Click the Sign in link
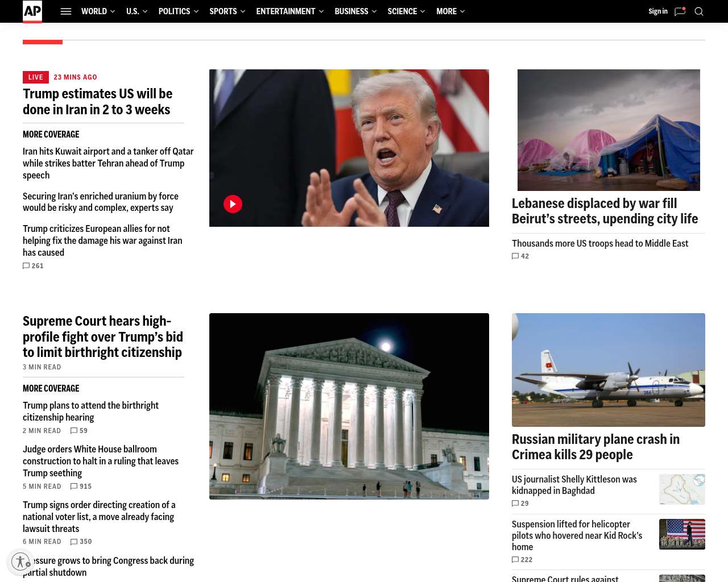728x582 pixels. click(x=657, y=11)
